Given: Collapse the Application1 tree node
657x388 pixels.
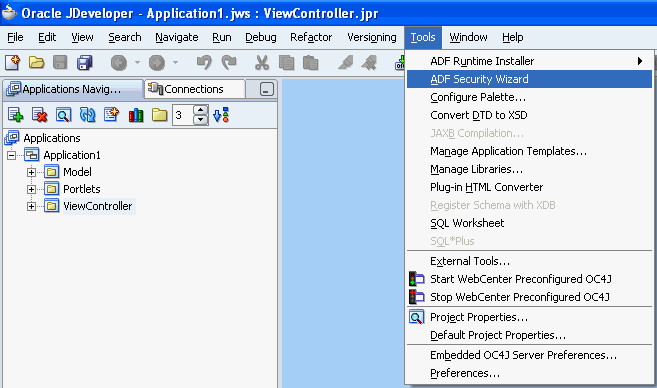Looking at the screenshot, I should click(x=12, y=155).
